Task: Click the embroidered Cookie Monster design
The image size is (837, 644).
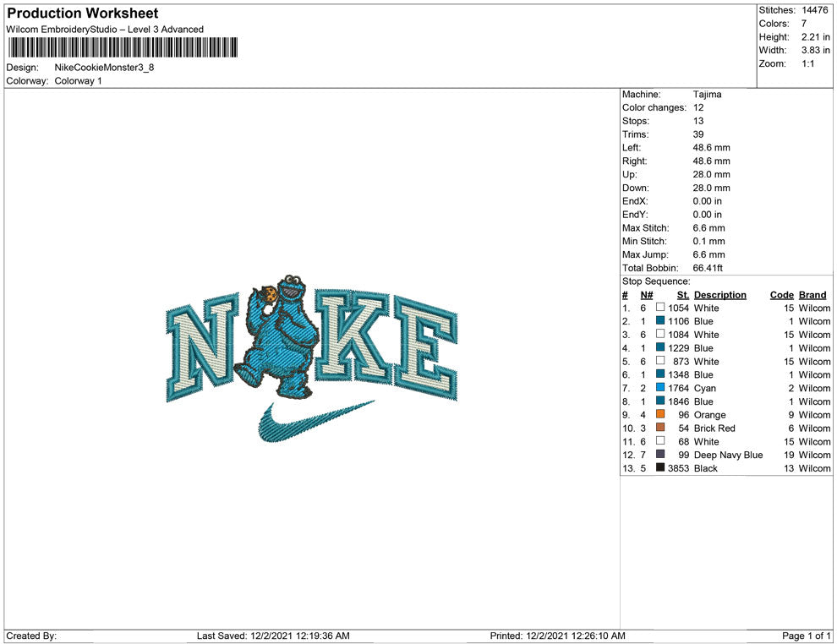Action: [278, 336]
